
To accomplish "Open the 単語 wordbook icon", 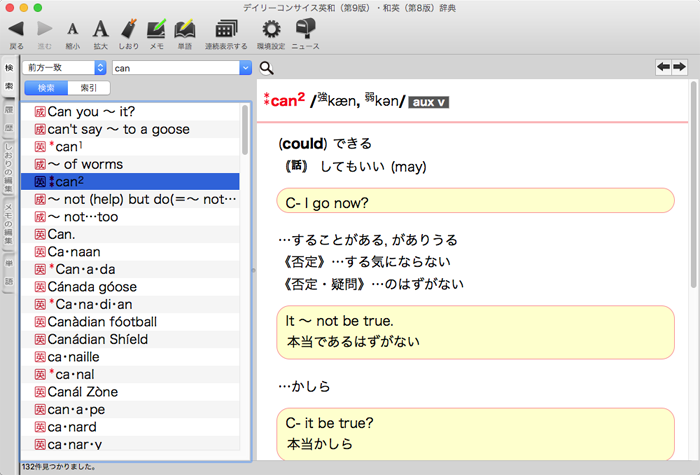I will 184,29.
